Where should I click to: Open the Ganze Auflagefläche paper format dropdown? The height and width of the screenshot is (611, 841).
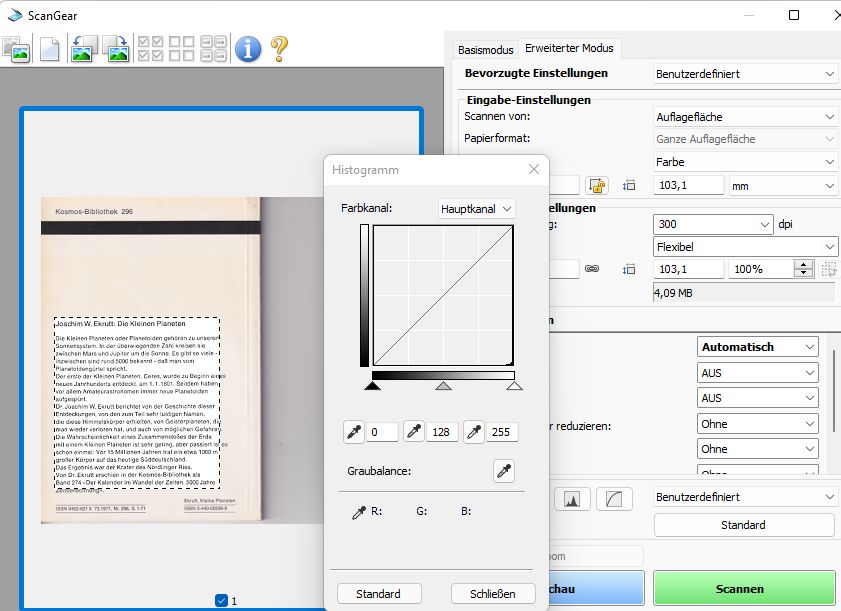coord(744,139)
